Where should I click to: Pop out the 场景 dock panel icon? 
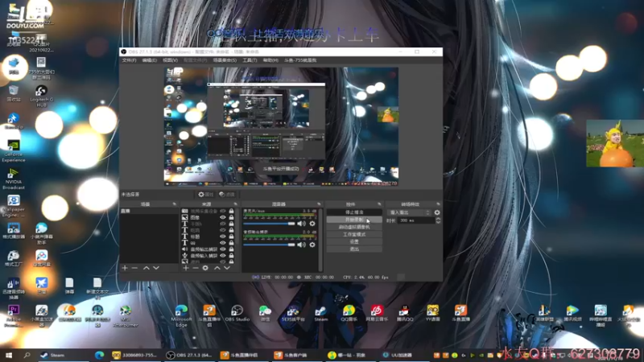point(174,204)
